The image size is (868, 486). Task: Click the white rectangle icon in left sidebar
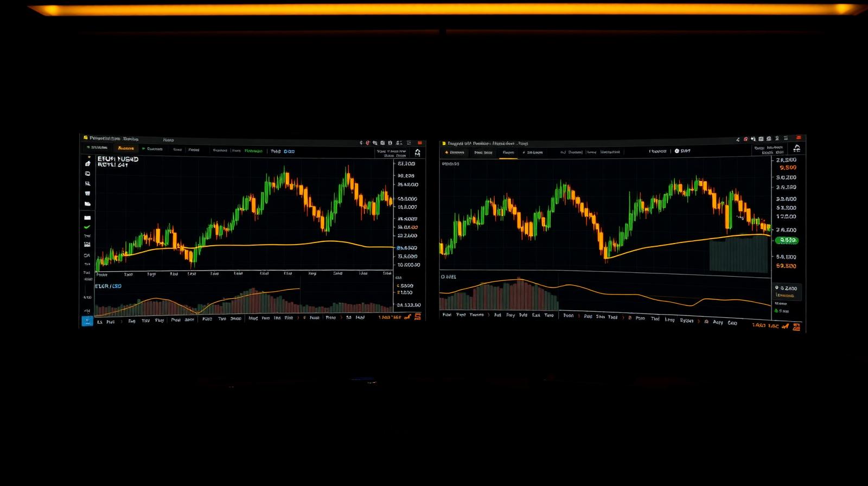click(87, 218)
